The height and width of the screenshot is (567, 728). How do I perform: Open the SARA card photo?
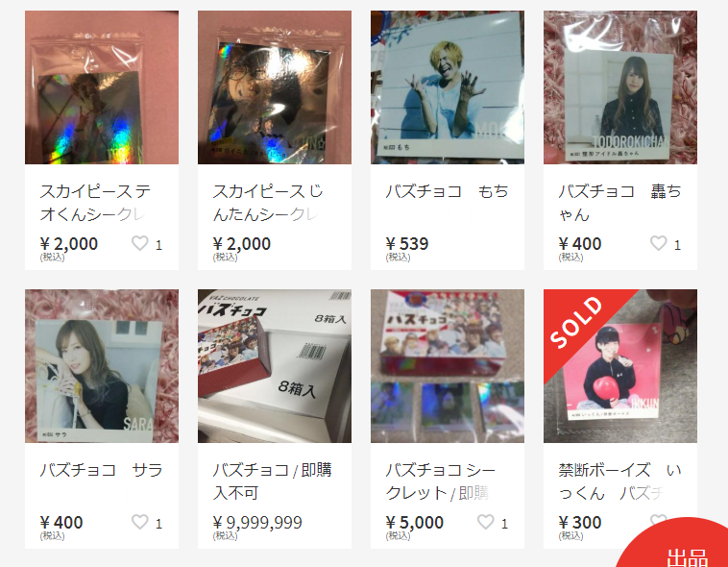102,366
